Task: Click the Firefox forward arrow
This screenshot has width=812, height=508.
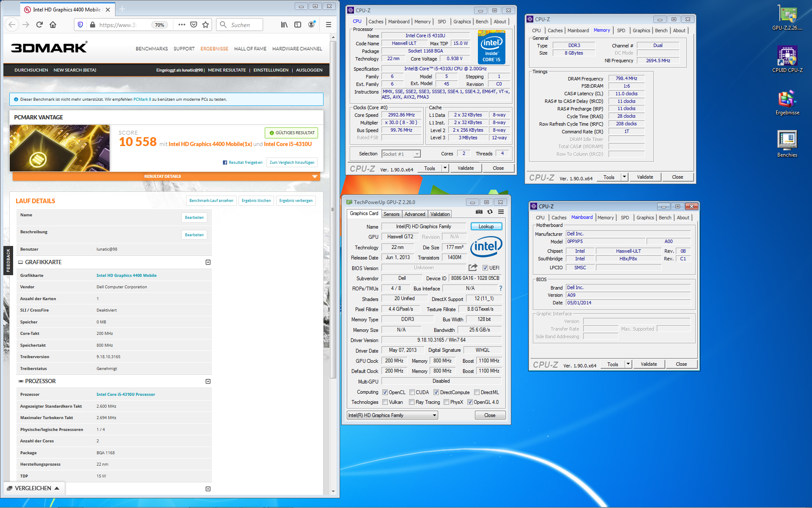Action: [x=26, y=25]
